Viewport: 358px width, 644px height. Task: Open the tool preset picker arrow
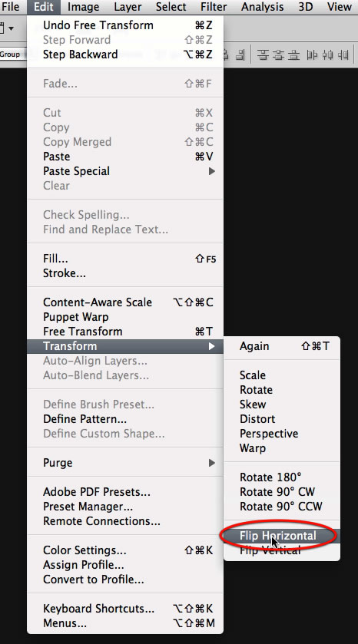pyautogui.click(x=11, y=28)
